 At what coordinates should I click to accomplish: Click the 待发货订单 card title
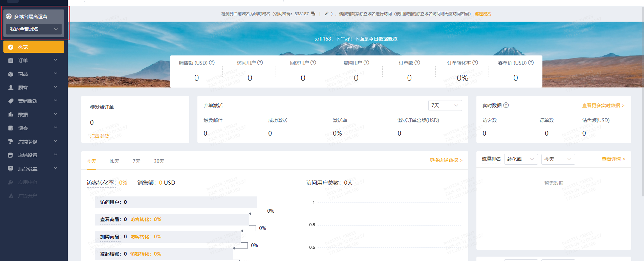[102, 107]
